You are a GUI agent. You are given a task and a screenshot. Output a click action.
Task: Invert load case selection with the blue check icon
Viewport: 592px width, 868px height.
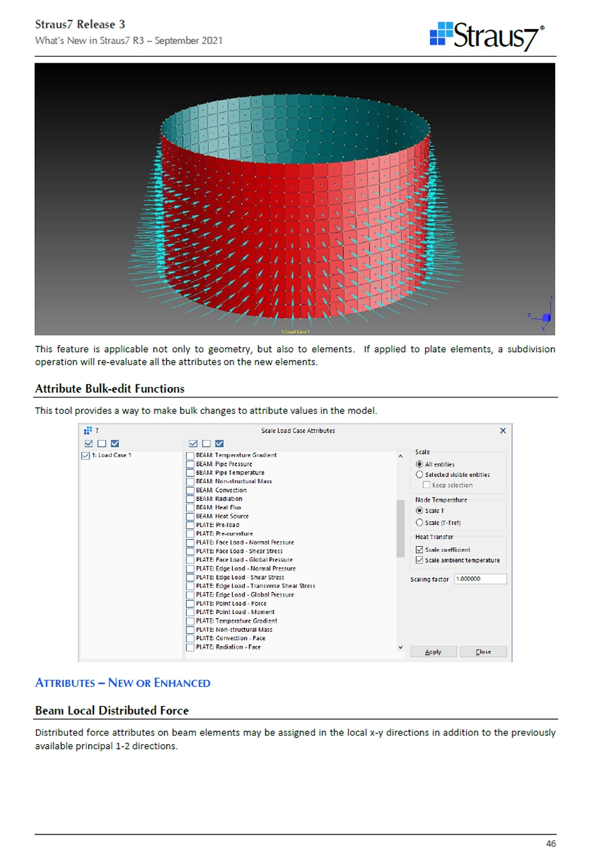pos(115,444)
